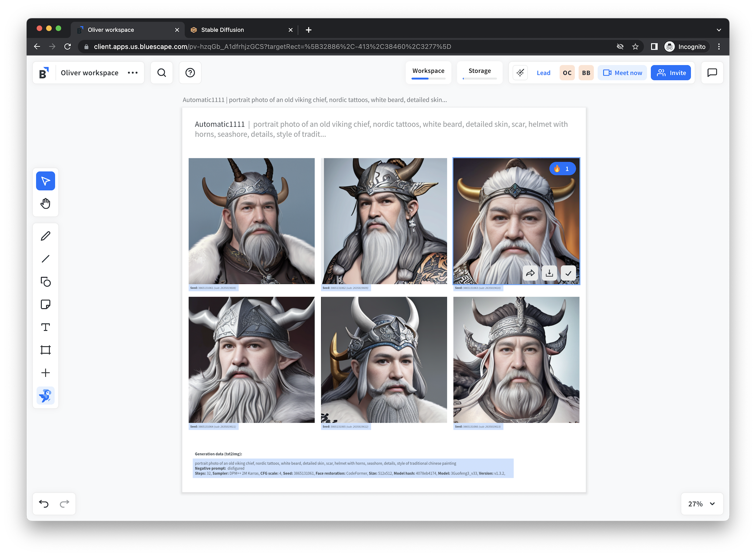The height and width of the screenshot is (556, 756).
Task: Pick the Text tool
Action: [x=45, y=327]
